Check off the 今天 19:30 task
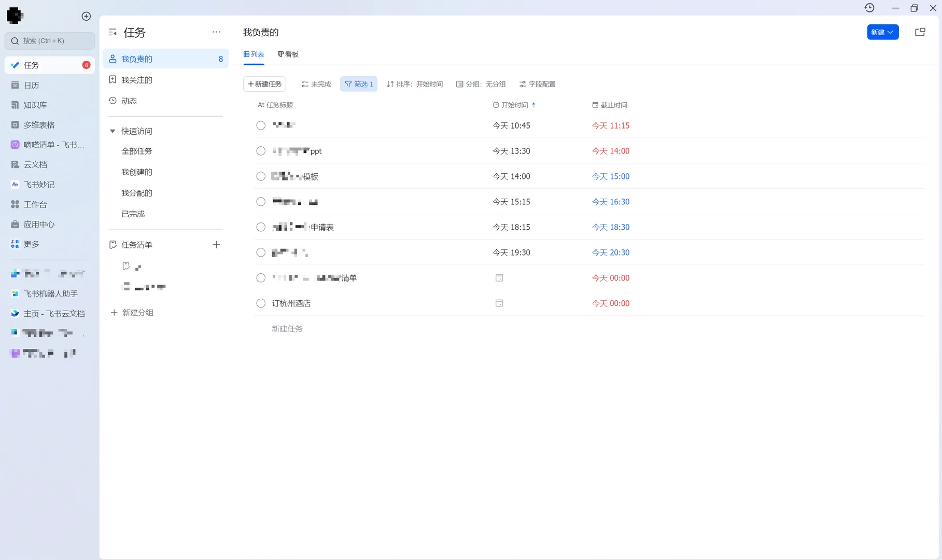Screen dimensions: 942x560 (x=261, y=253)
